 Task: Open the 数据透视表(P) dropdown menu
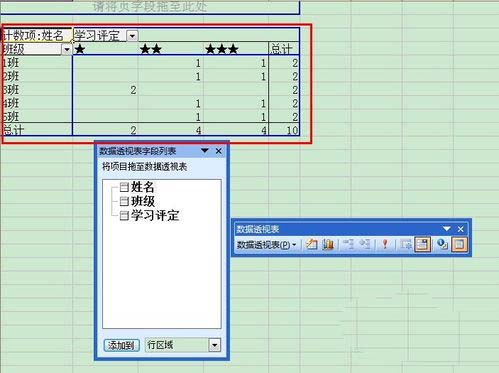(266, 245)
